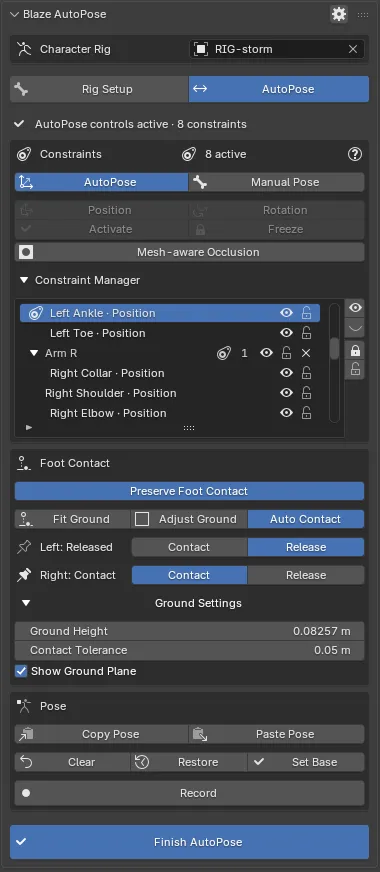Select Right Shoulder · Position row
This screenshot has width=380, height=872.
pos(170,393)
